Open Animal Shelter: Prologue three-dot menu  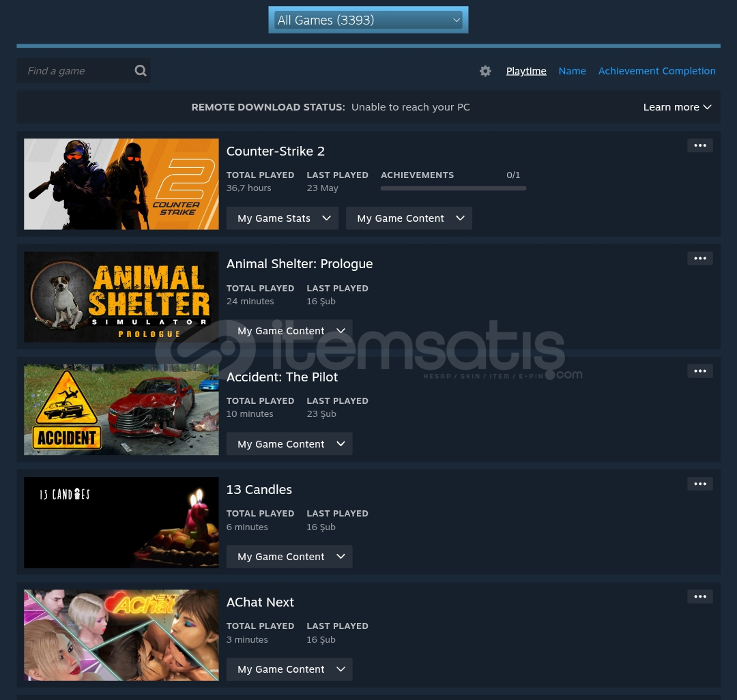pyautogui.click(x=700, y=258)
